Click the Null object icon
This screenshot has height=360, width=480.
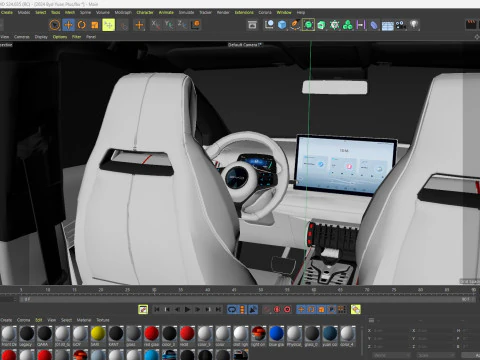tap(269, 25)
